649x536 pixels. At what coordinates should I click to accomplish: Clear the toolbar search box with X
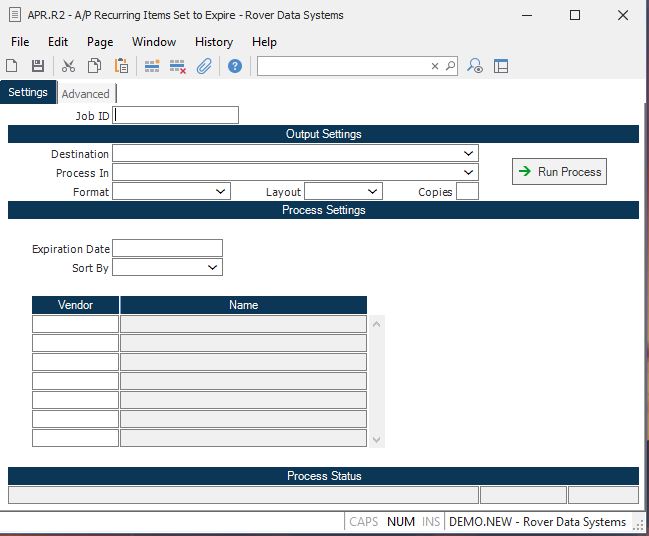(435, 66)
